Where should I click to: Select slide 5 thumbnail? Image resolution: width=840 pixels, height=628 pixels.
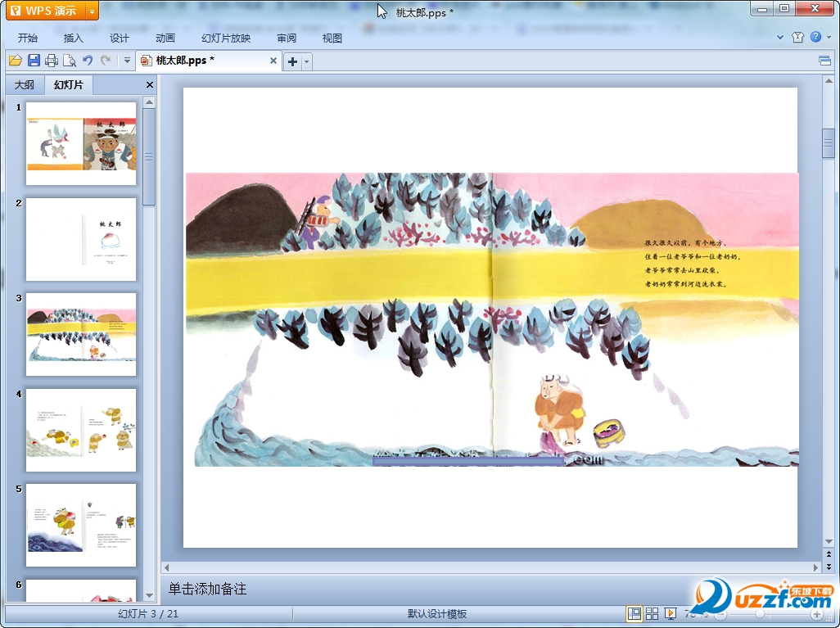[x=81, y=525]
